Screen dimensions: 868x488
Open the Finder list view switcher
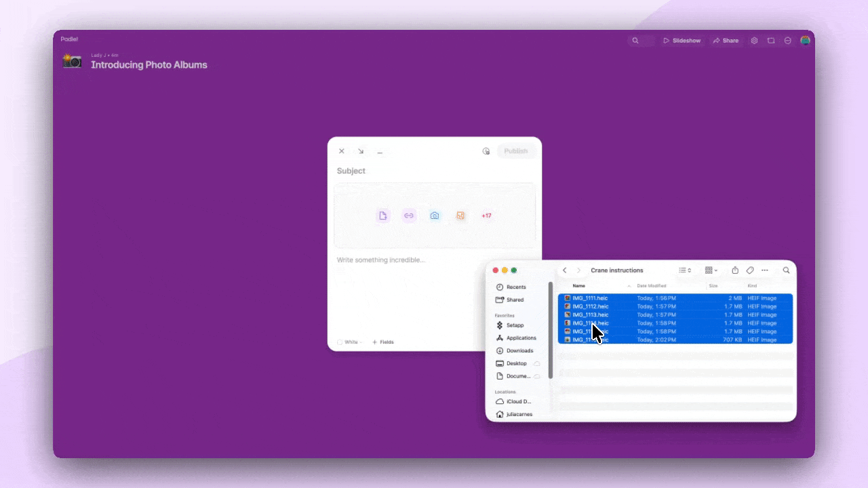685,270
